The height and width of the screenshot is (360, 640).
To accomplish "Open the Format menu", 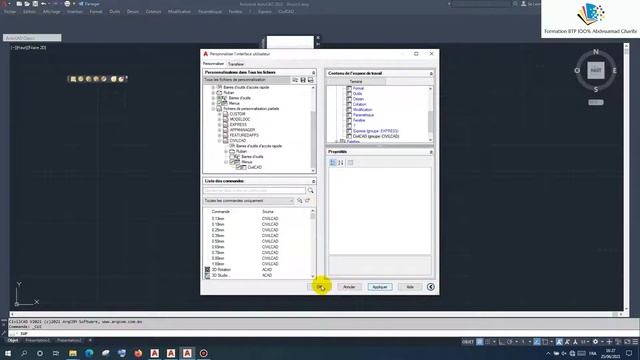I will [x=96, y=12].
